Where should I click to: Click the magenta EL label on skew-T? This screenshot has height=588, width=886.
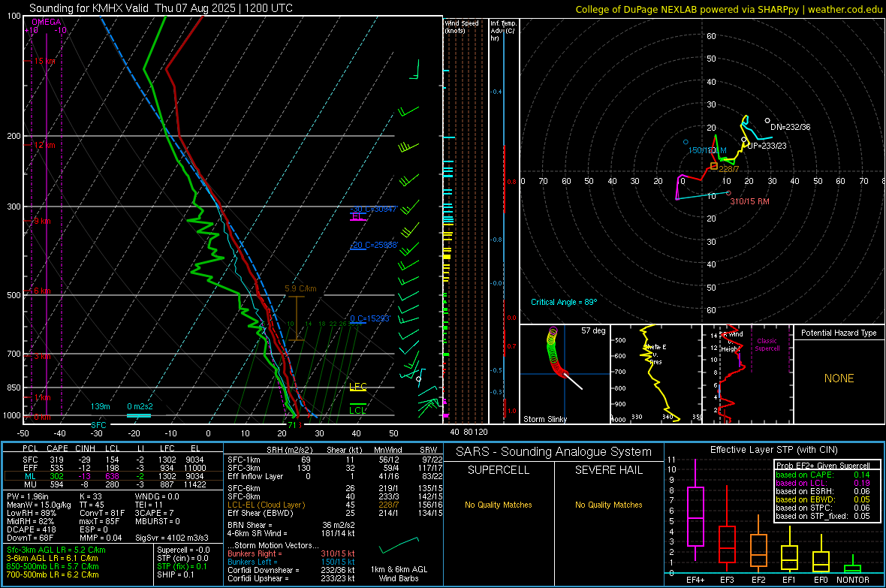(x=357, y=216)
